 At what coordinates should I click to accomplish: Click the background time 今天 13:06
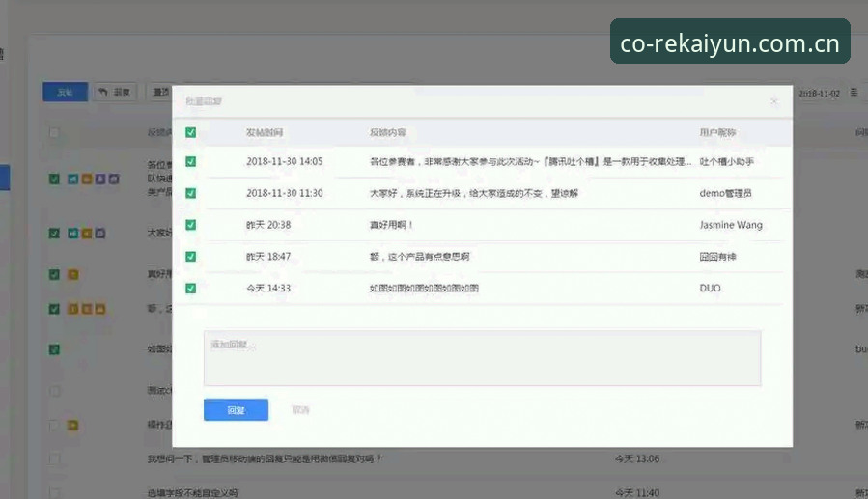[637, 458]
